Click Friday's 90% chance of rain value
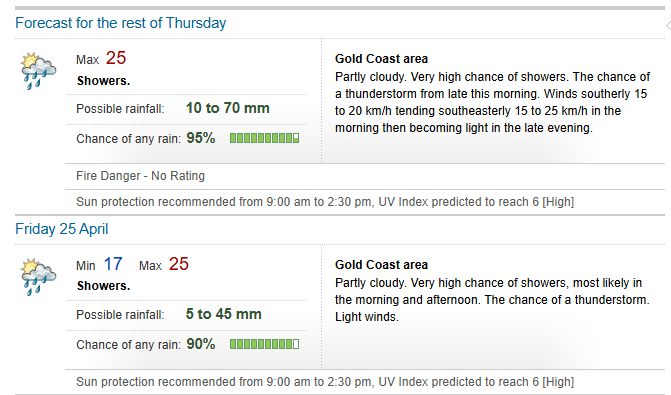 click(x=201, y=344)
